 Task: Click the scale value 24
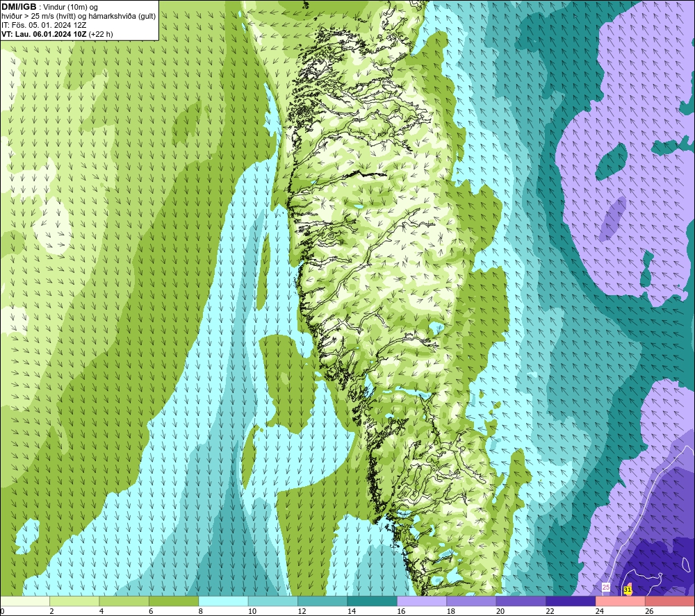[600, 611]
